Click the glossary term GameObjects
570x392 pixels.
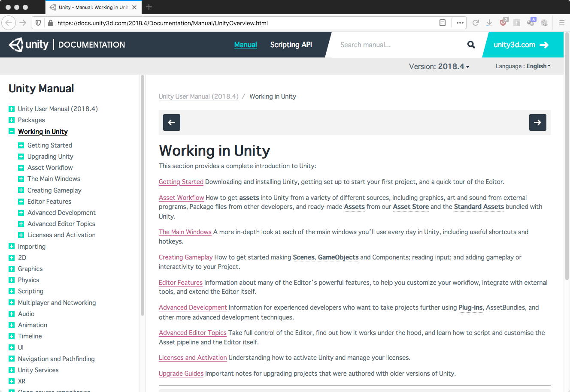338,257
